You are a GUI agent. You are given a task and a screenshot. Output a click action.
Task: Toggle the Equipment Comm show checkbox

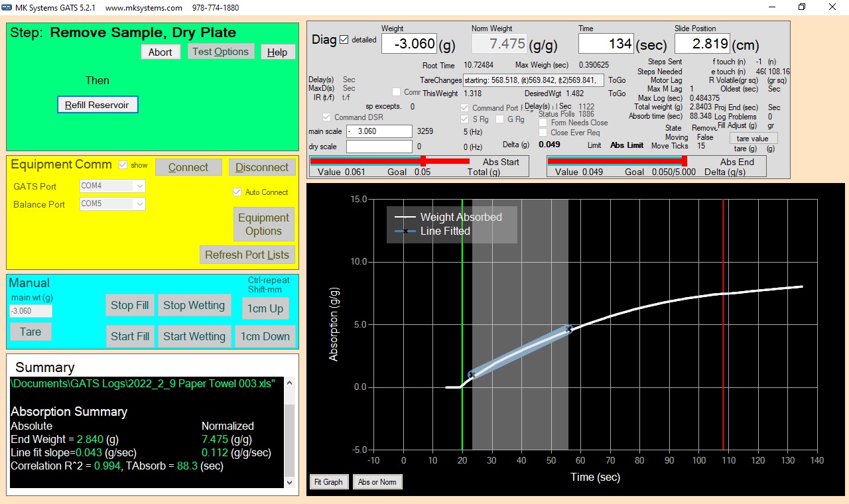tap(123, 165)
